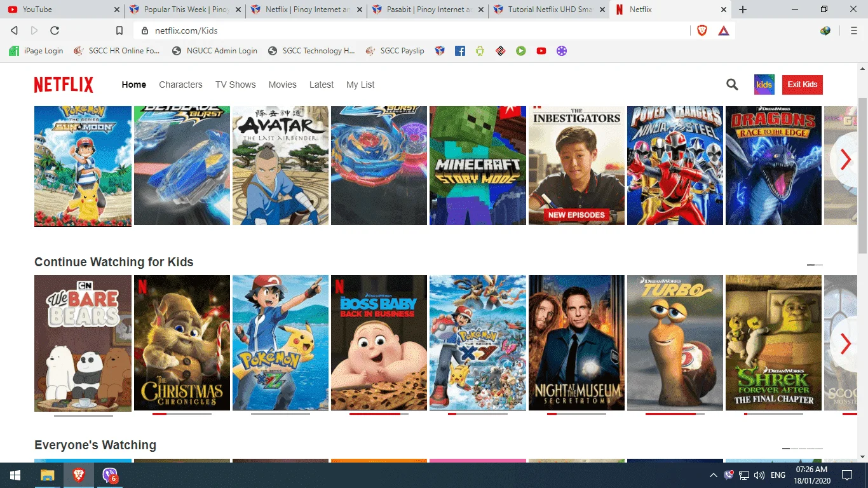Open the SGCC Payslip bookmark
This screenshot has height=488, width=868.
395,51
